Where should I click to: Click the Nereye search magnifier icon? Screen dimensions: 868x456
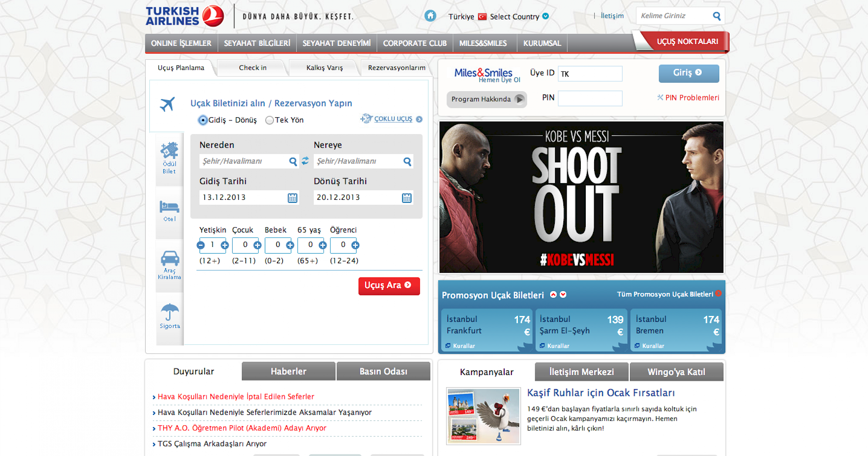(407, 161)
